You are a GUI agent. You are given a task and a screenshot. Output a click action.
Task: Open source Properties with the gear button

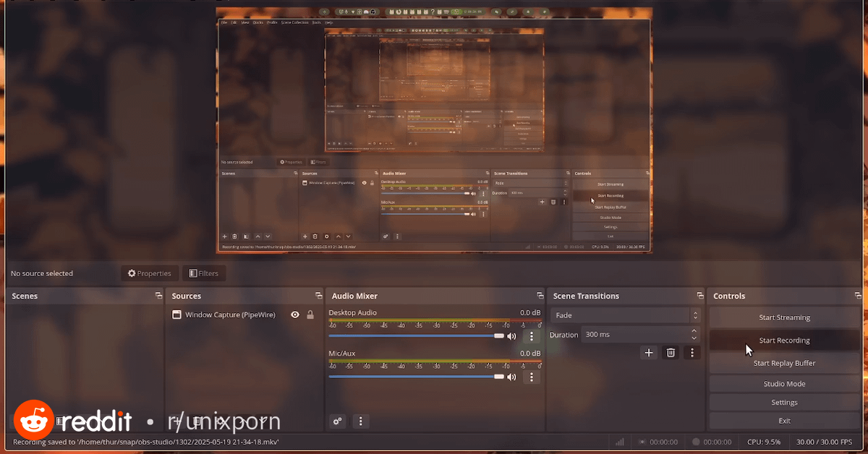click(x=150, y=273)
